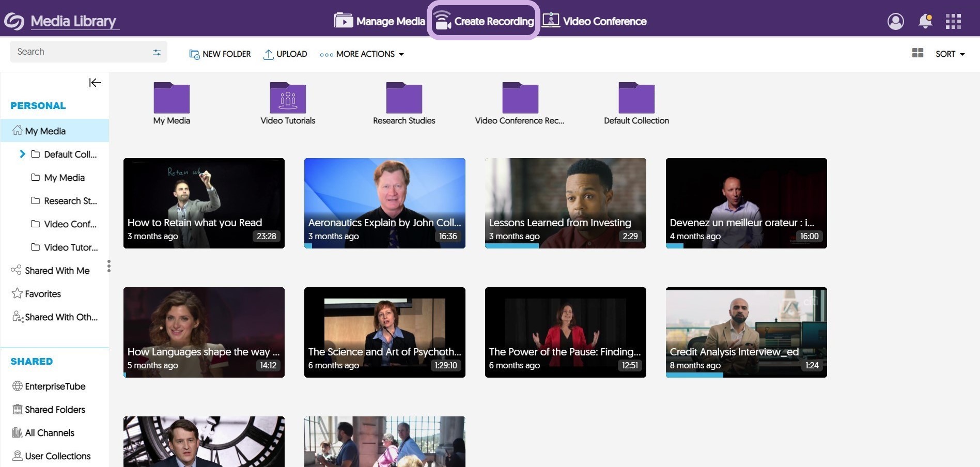Click the Credit Analysis Interview_ed progress bar

694,375
